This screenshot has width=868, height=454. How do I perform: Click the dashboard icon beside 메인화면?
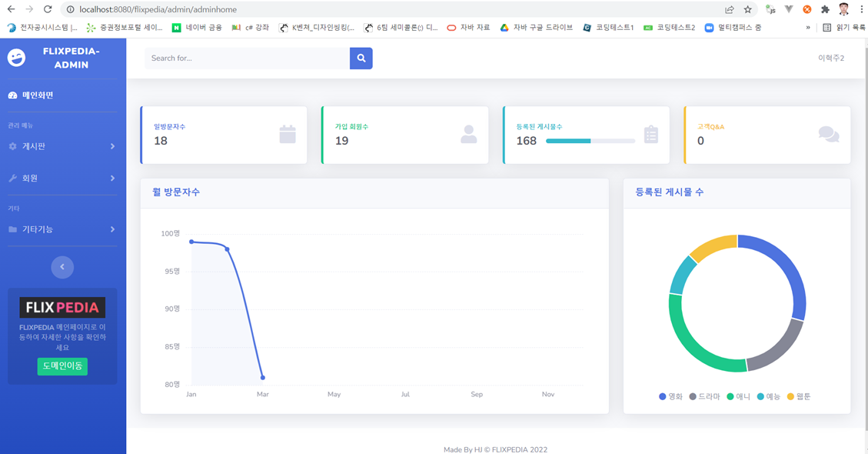[x=13, y=95]
